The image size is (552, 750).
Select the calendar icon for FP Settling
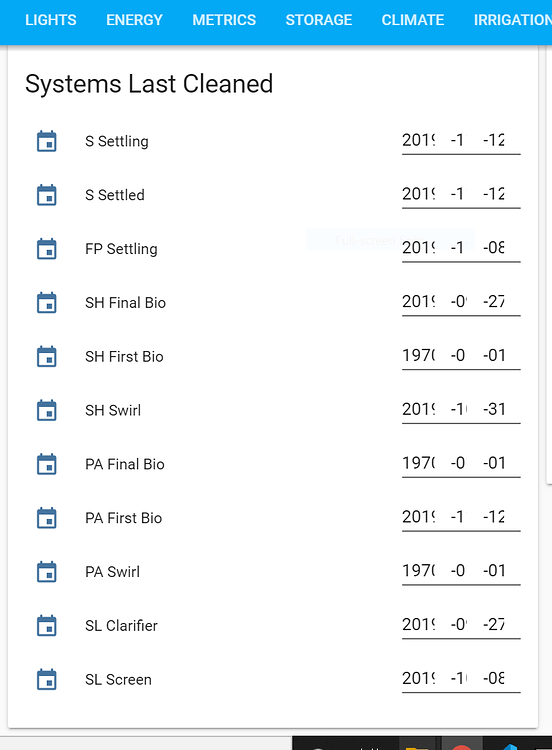coord(46,249)
